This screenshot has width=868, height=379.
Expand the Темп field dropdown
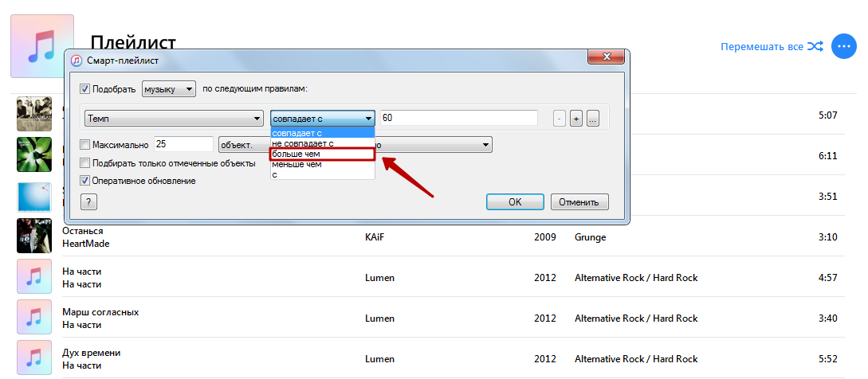(174, 118)
